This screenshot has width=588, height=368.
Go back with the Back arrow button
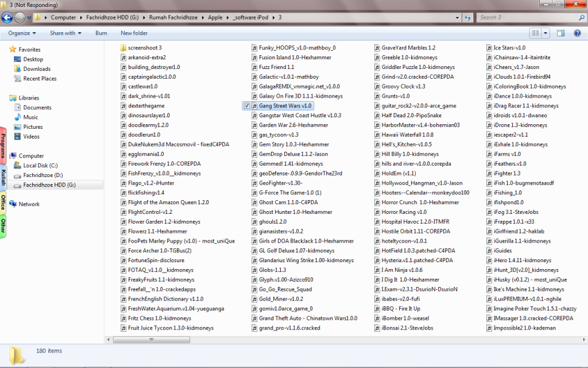click(x=7, y=17)
